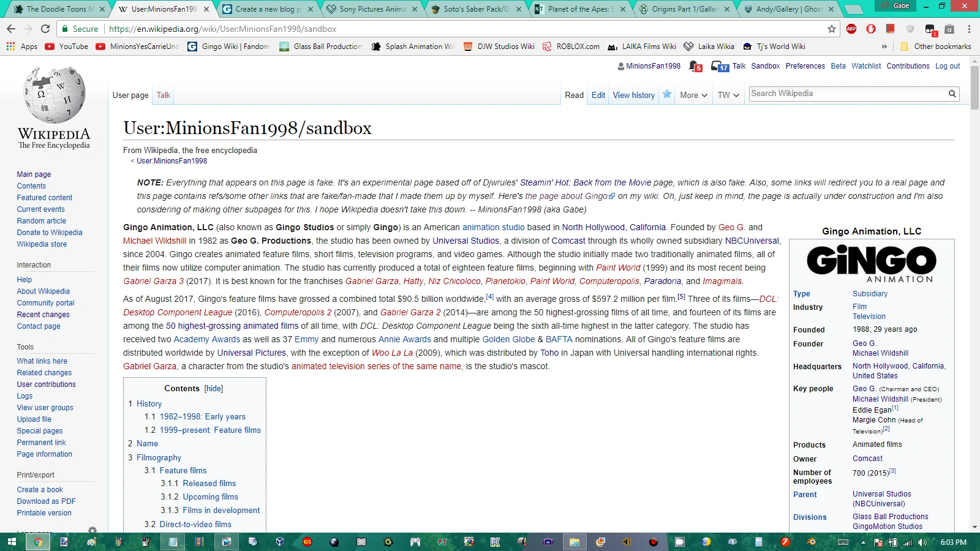
Task: Switch to the Origins Part 1/Gallery tab
Action: (x=684, y=9)
